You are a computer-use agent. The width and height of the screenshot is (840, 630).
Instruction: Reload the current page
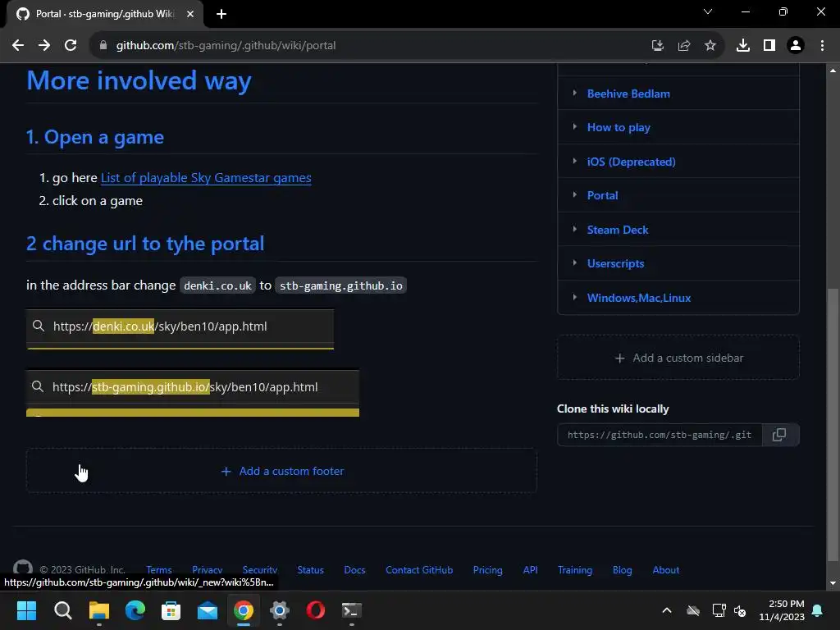71,46
